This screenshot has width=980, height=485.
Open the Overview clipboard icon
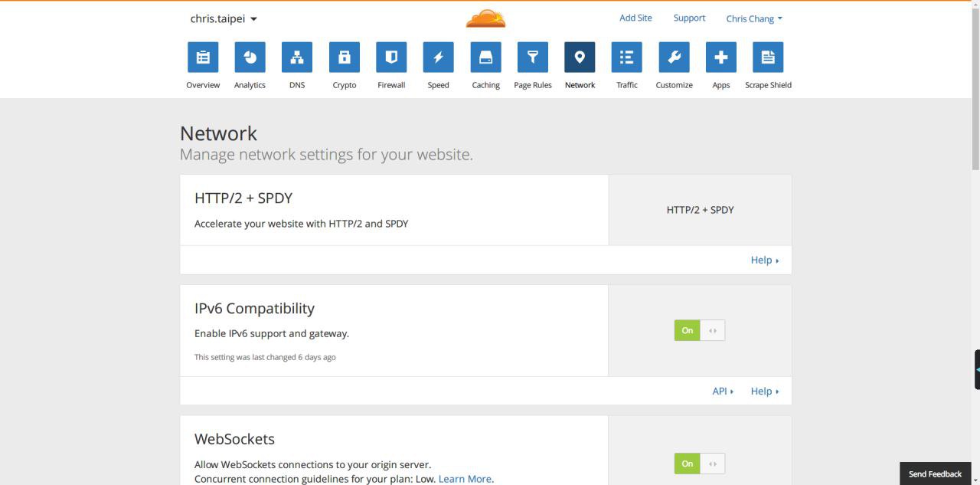pos(203,57)
